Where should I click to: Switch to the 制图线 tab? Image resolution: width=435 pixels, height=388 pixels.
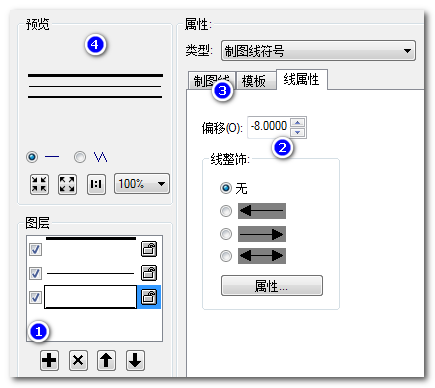click(212, 80)
